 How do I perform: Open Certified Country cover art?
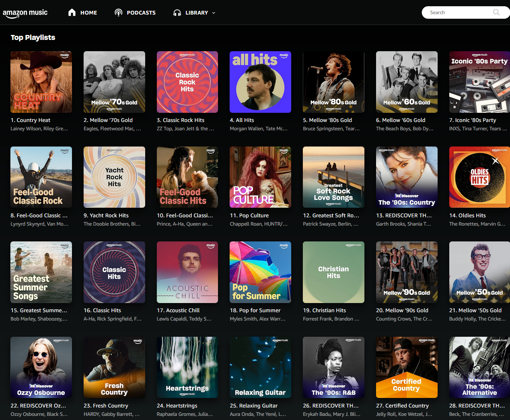(407, 368)
